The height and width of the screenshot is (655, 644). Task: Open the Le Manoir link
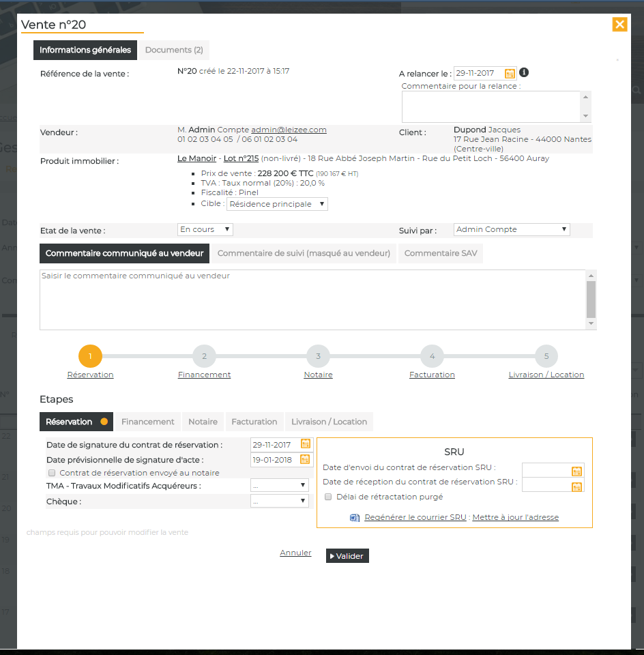coord(196,159)
